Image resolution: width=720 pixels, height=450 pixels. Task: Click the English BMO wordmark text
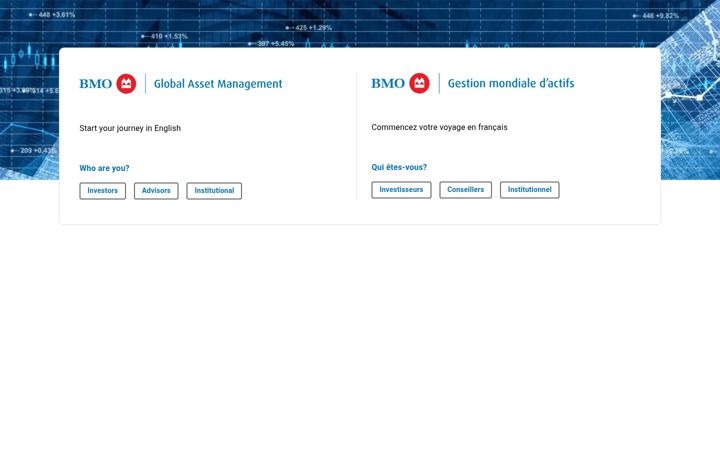[x=96, y=84]
